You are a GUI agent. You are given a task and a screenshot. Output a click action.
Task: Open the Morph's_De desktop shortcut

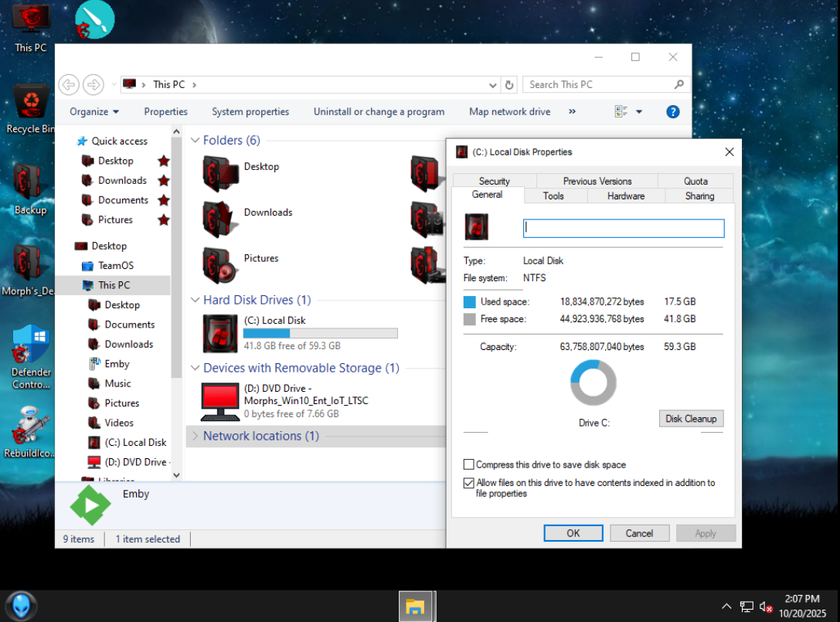[x=28, y=270]
